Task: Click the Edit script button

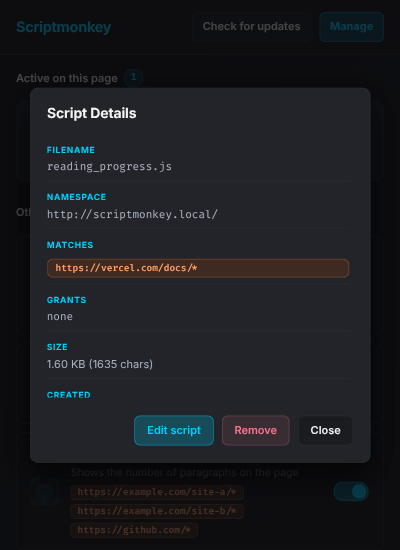Action: tap(174, 430)
